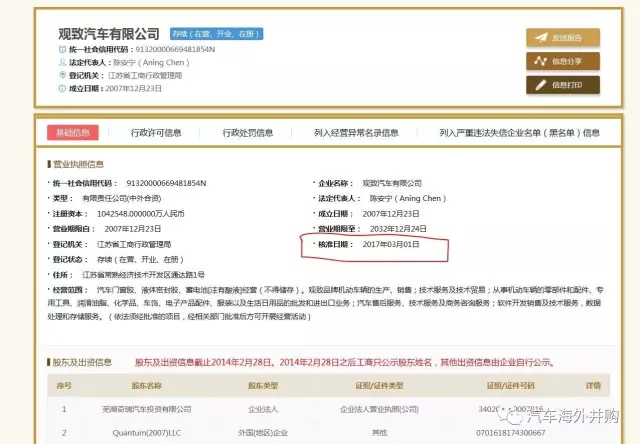Click the 企业名称 value 观致汽车有限公司
Viewport: 640px width, 444px height.
point(392,183)
